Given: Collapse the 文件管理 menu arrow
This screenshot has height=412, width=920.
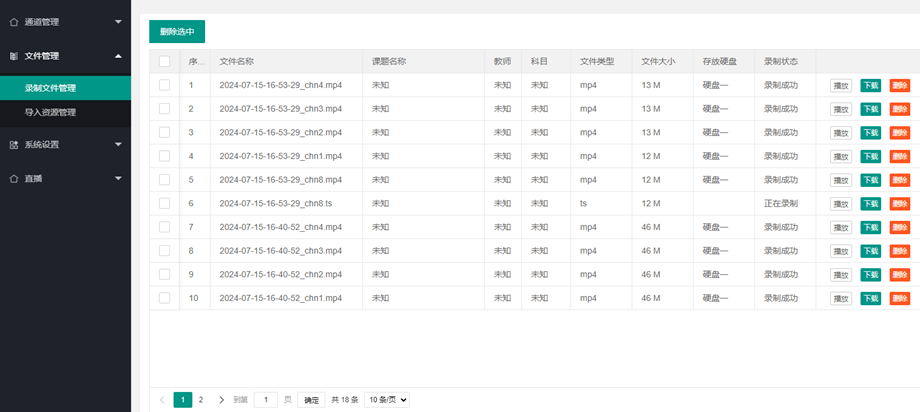Looking at the screenshot, I should (118, 56).
